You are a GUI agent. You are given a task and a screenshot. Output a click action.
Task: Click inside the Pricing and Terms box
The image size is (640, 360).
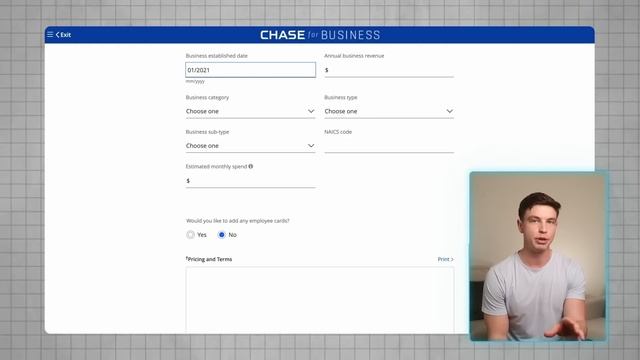320,300
